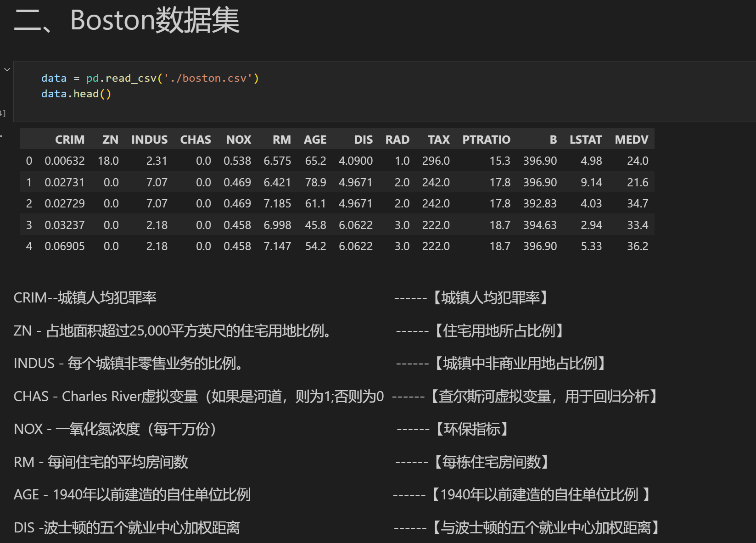The height and width of the screenshot is (543, 756).
Task: Click the NOX column header
Action: click(x=239, y=140)
